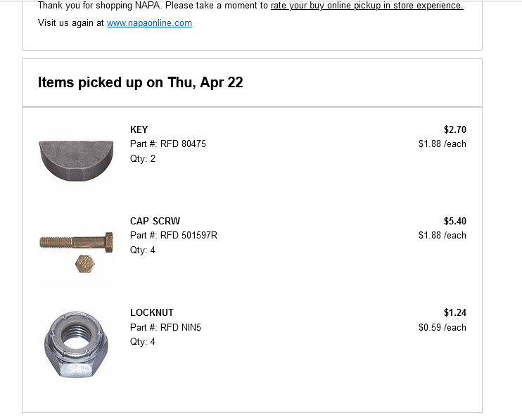Open the rate your pickup experience link
This screenshot has height=420, width=522.
pyautogui.click(x=367, y=6)
